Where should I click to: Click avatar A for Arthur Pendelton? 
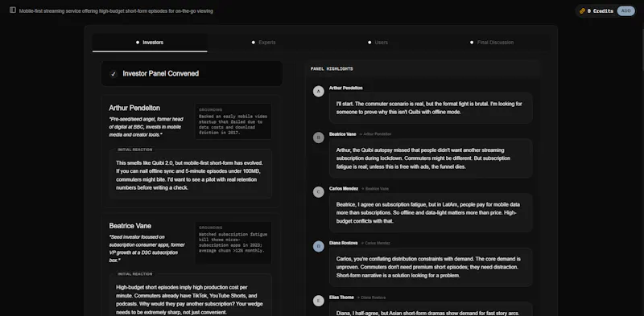(x=319, y=92)
